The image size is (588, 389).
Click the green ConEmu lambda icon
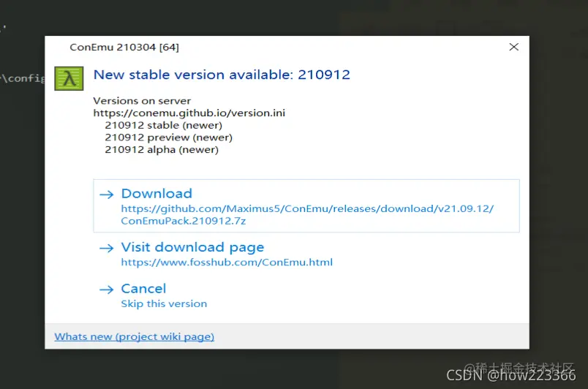click(69, 78)
